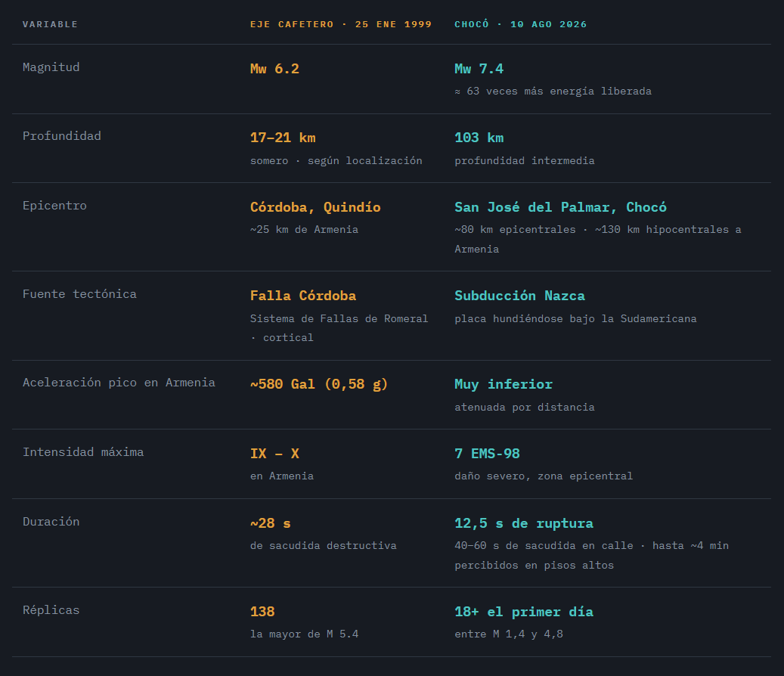This screenshot has height=676, width=784.
Task: Click the Falla Córdoba source value
Action: pyautogui.click(x=303, y=296)
